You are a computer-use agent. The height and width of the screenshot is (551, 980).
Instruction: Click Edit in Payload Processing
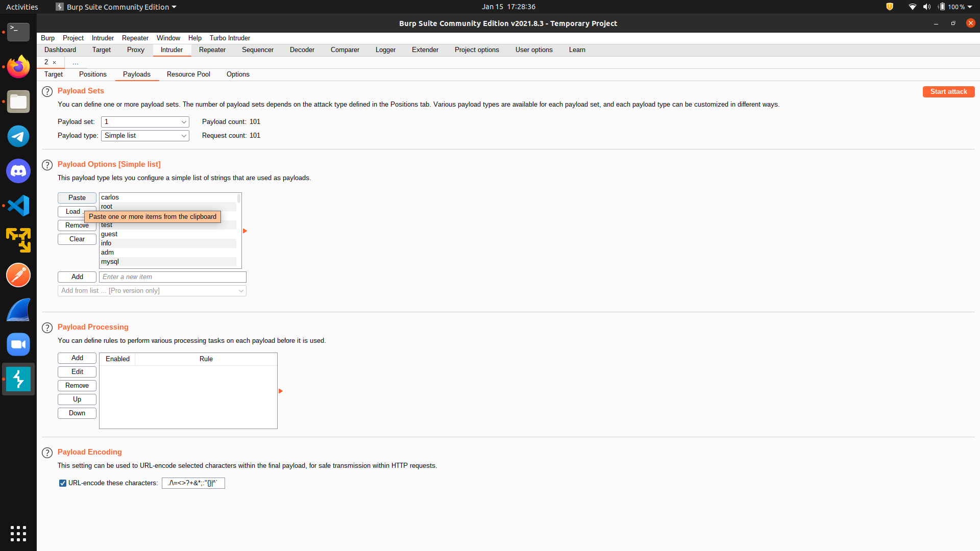coord(77,372)
